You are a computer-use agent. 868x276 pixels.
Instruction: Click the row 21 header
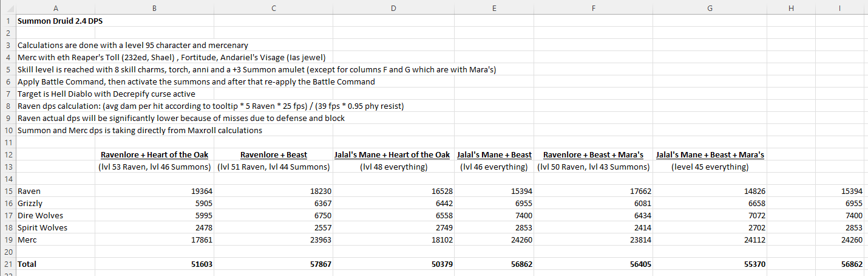pyautogui.click(x=8, y=264)
